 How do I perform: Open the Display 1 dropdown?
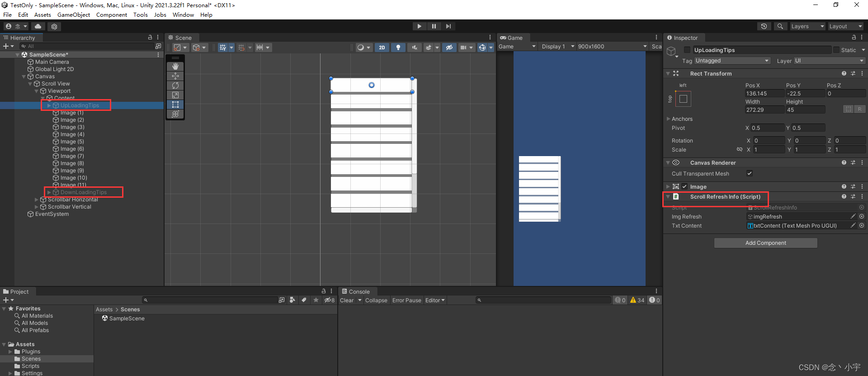point(557,47)
